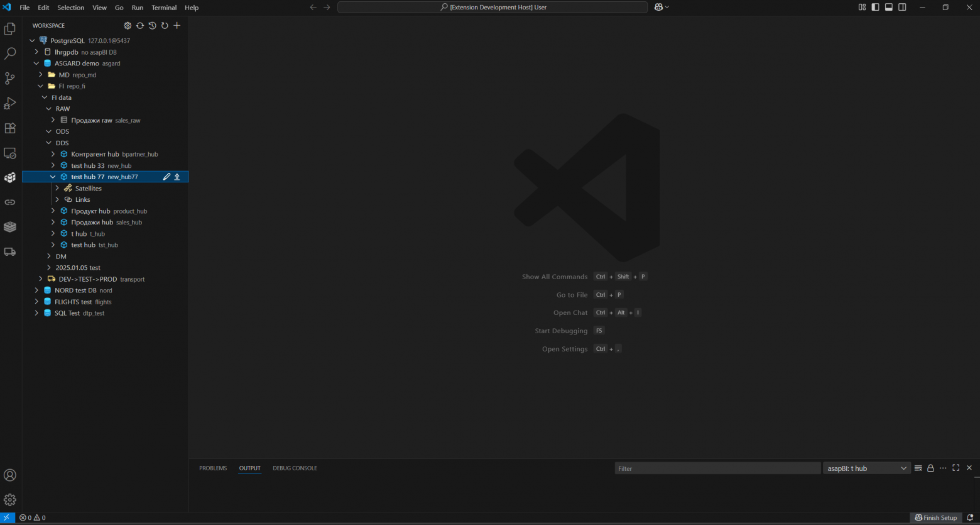Collapse the ASGARD demo database

[x=36, y=64]
